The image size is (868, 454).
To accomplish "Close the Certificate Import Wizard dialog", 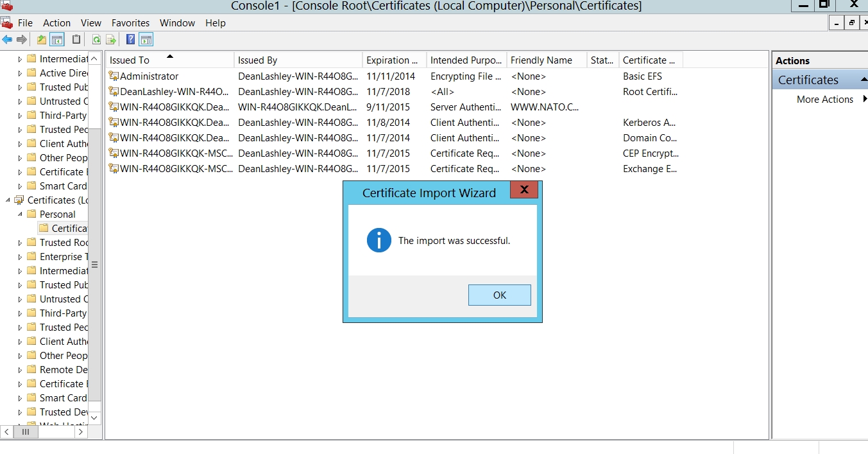I will click(524, 189).
